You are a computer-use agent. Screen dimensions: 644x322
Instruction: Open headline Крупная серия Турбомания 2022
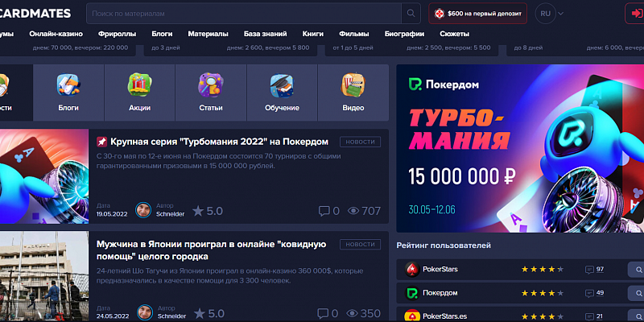click(x=219, y=142)
